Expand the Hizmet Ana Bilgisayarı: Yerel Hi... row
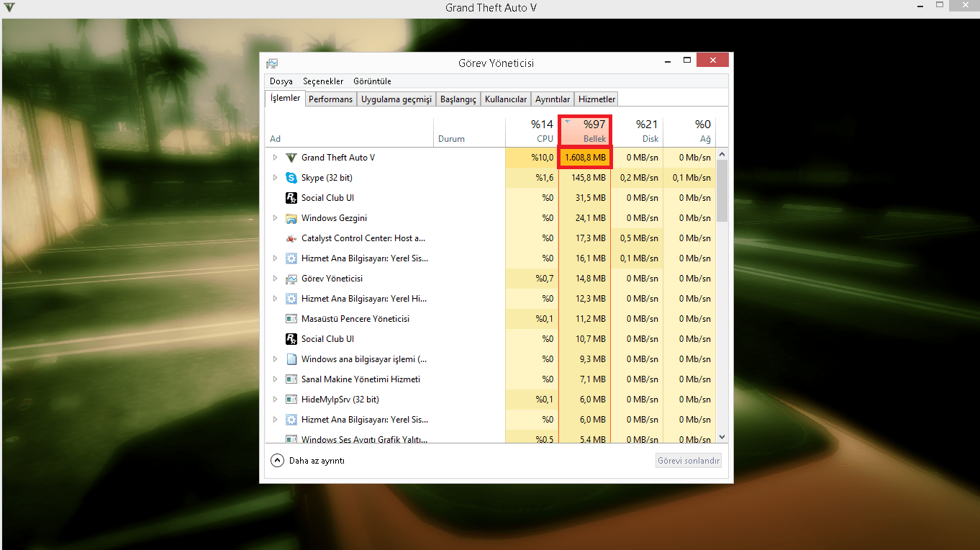This screenshot has height=550, width=980. pos(275,299)
